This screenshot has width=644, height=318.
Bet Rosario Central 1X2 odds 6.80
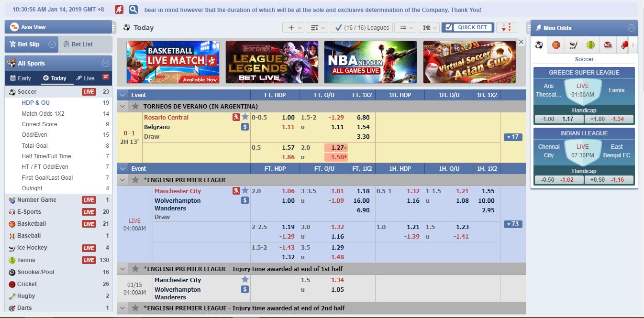click(x=363, y=117)
